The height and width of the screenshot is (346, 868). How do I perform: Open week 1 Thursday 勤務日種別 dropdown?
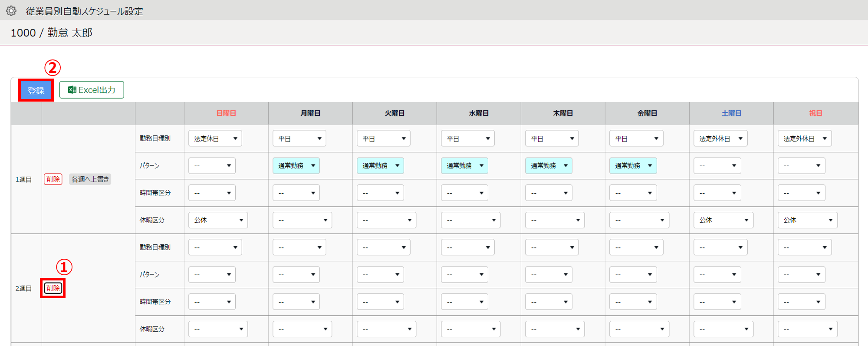(552, 138)
